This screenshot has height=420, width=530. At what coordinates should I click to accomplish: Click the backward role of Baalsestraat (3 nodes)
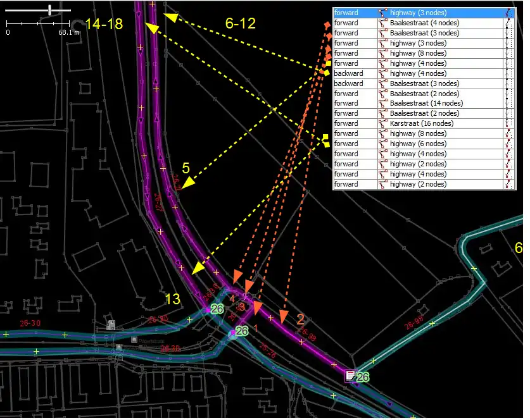point(349,83)
